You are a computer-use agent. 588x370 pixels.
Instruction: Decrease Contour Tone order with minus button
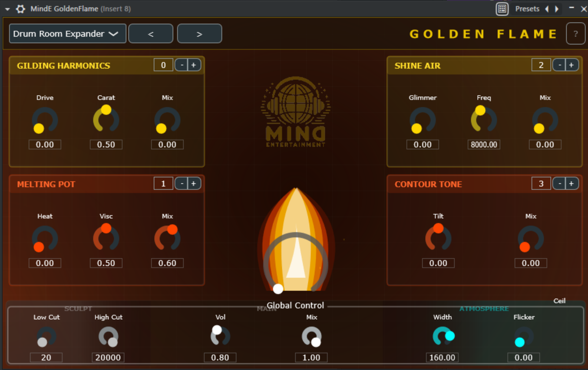coord(560,183)
